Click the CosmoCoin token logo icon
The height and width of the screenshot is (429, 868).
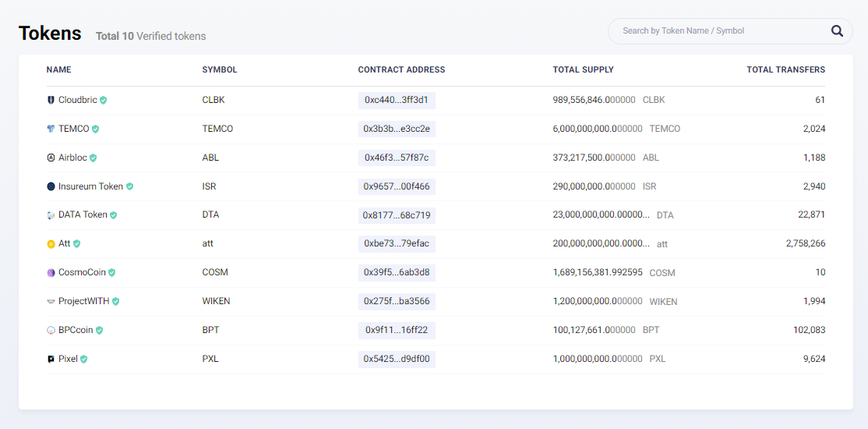click(51, 273)
